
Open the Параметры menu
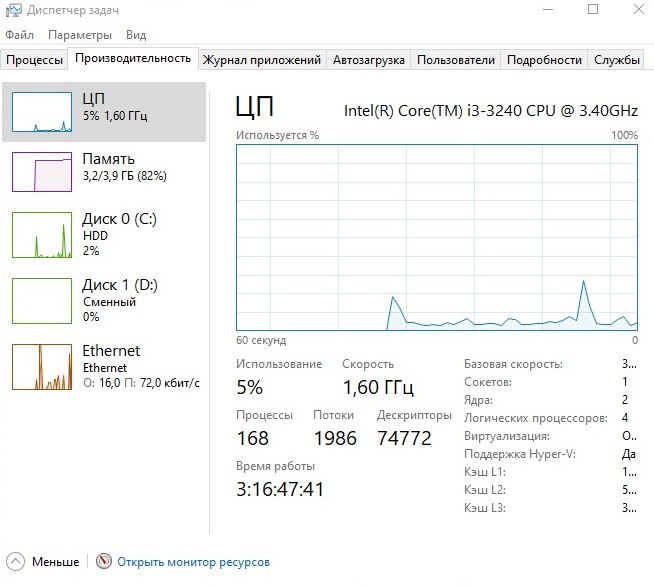(80, 35)
